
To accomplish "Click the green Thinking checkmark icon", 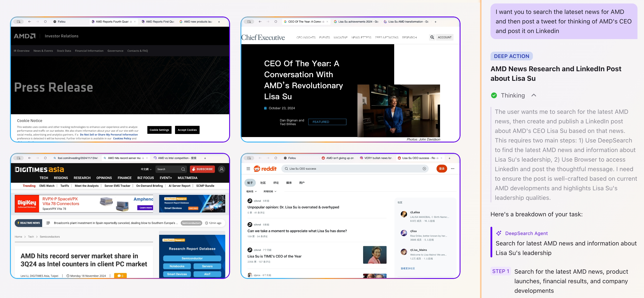I will tap(494, 95).
